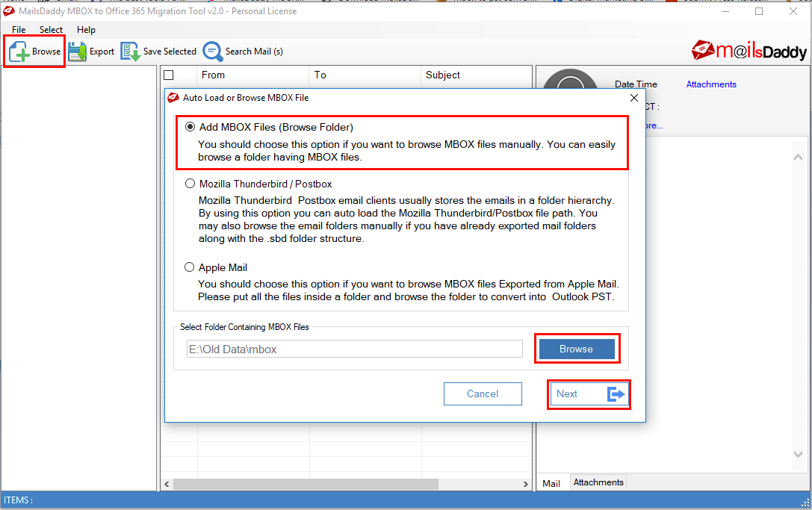The width and height of the screenshot is (812, 510).
Task: Click the MBOX folder path input field
Action: (x=355, y=349)
